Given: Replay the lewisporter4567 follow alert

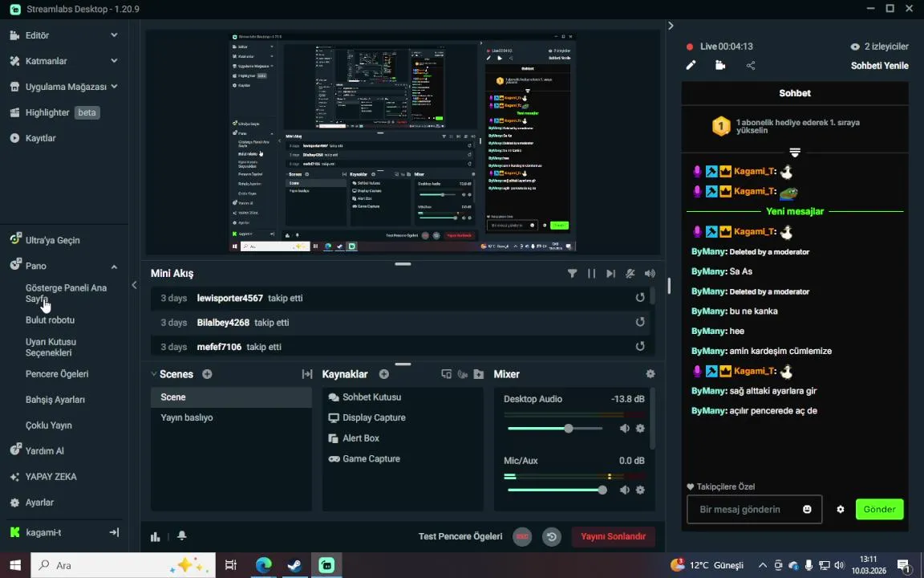Looking at the screenshot, I should point(640,298).
